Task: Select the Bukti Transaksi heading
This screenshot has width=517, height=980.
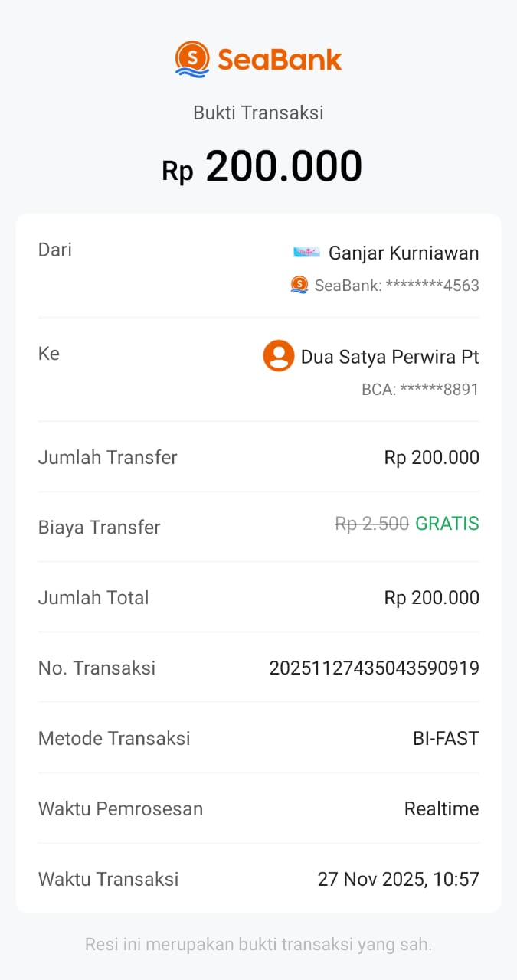Action: [258, 113]
